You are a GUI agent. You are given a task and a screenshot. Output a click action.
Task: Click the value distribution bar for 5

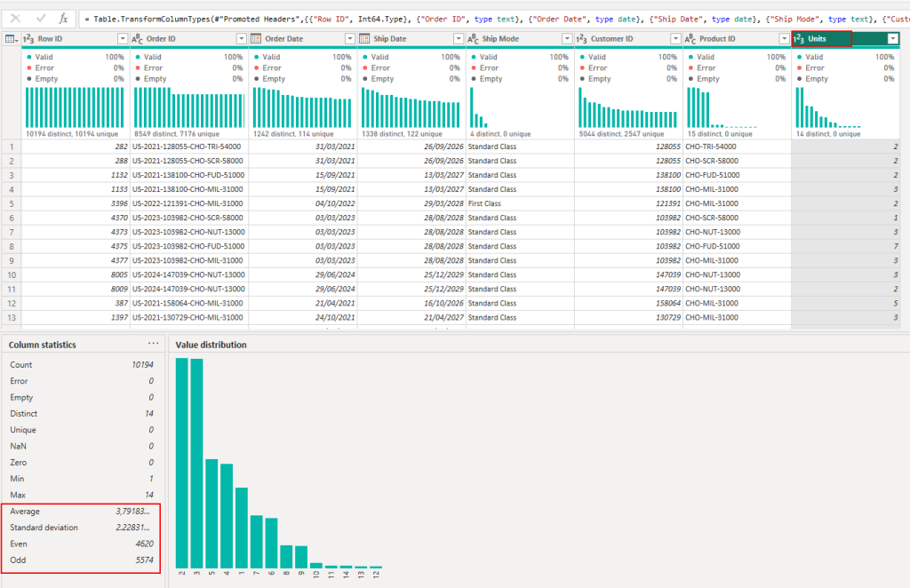point(212,513)
